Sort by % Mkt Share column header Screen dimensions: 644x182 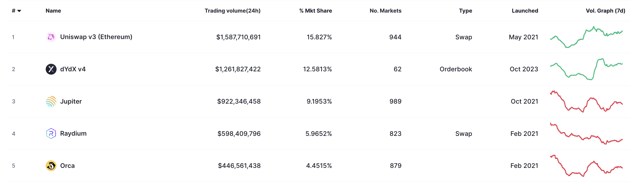(x=315, y=11)
